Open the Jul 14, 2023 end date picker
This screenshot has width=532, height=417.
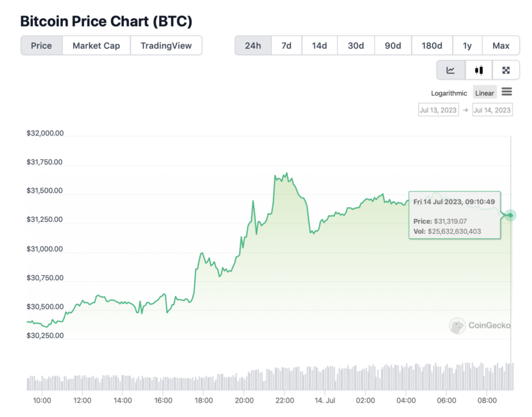[x=493, y=110]
